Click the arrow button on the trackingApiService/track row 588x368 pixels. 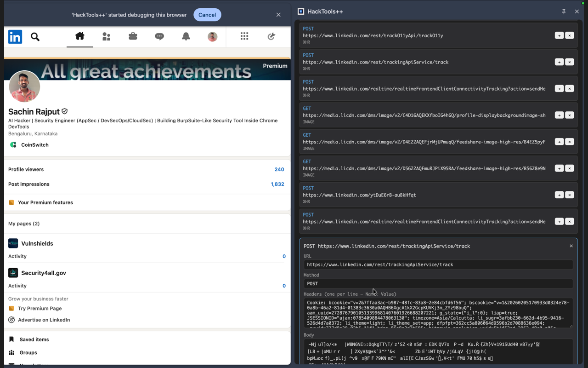pyautogui.click(x=559, y=62)
